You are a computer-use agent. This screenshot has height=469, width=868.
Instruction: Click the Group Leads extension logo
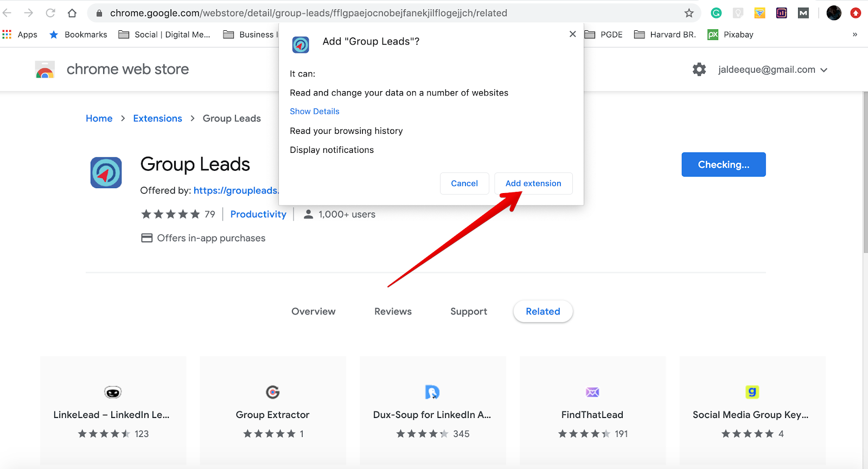[x=106, y=173]
